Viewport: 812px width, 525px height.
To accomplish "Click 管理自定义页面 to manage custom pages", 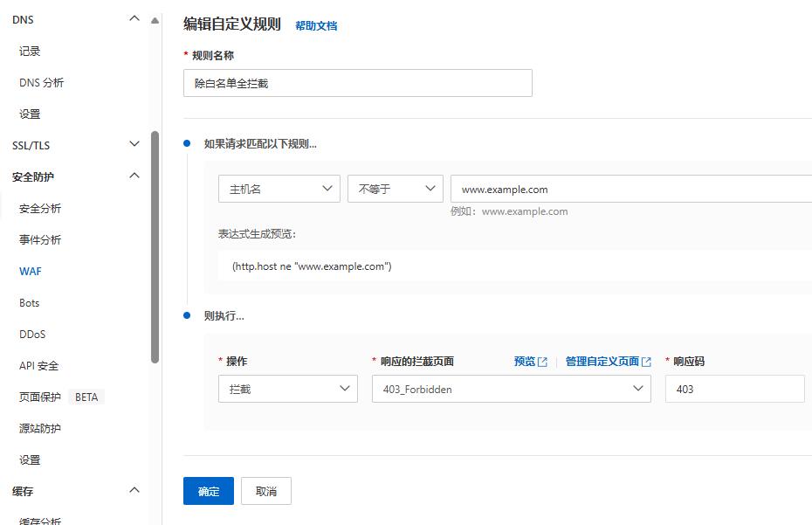I will click(x=604, y=361).
